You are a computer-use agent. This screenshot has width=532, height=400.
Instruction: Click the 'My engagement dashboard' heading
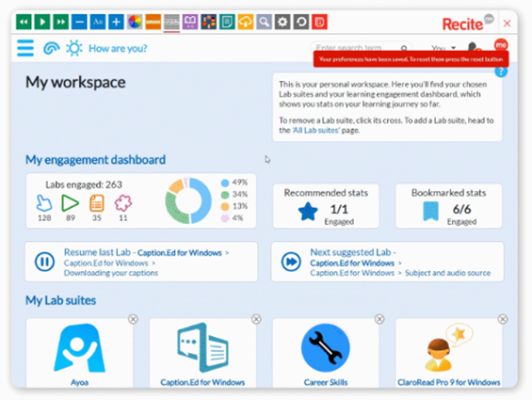click(x=95, y=160)
